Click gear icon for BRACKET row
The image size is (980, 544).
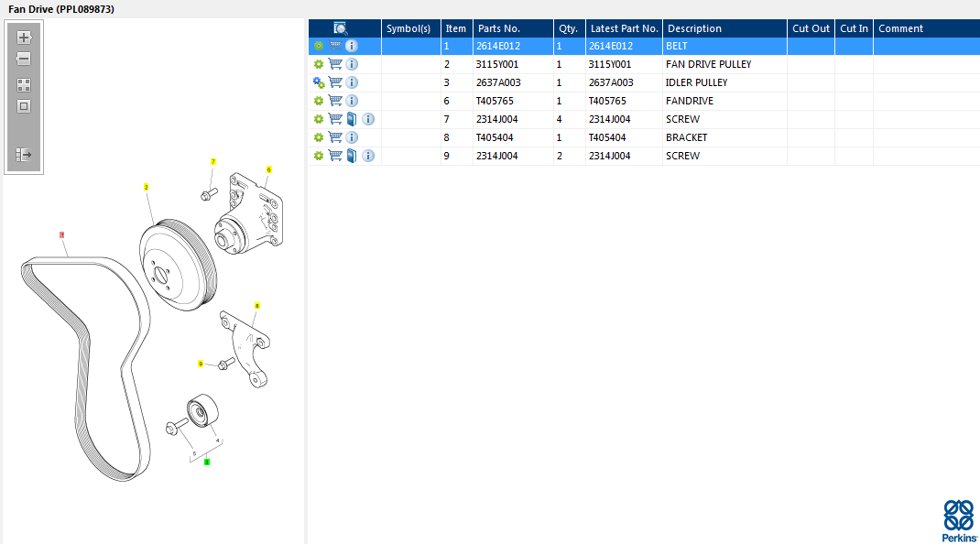(x=319, y=137)
